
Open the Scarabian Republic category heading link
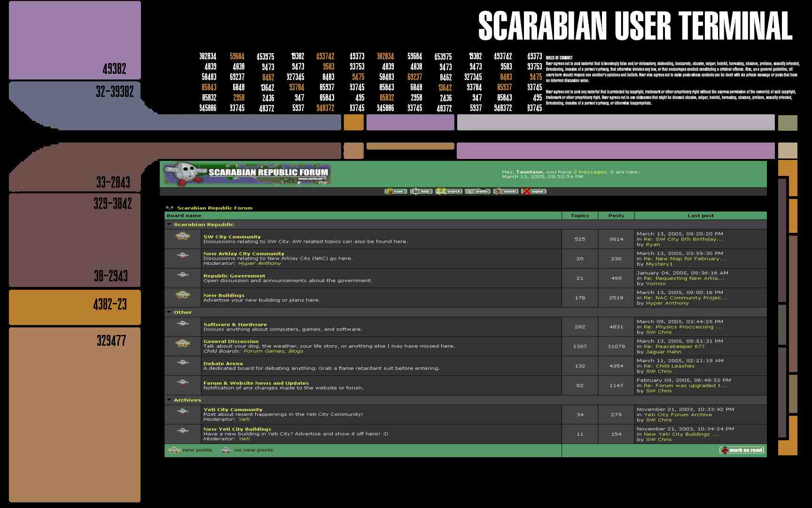(203, 225)
